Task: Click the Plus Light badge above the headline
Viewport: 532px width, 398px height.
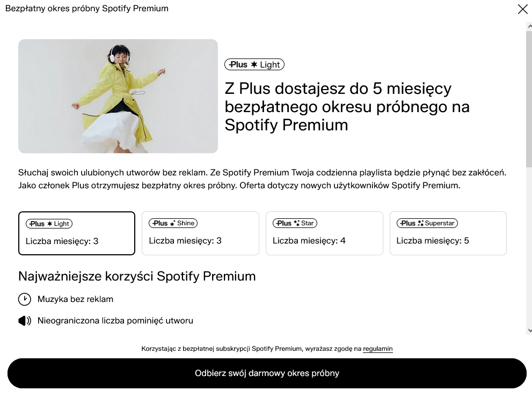Action: [254, 64]
